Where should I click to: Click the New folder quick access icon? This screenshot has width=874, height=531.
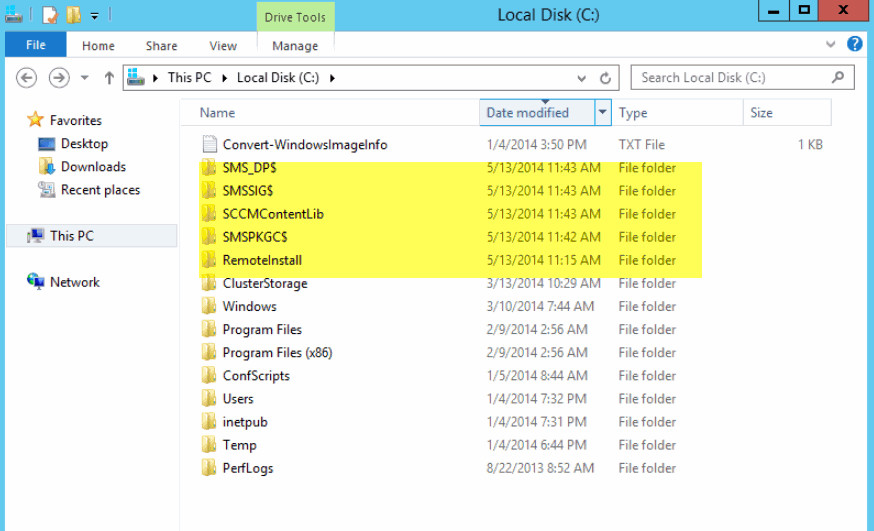(x=74, y=14)
